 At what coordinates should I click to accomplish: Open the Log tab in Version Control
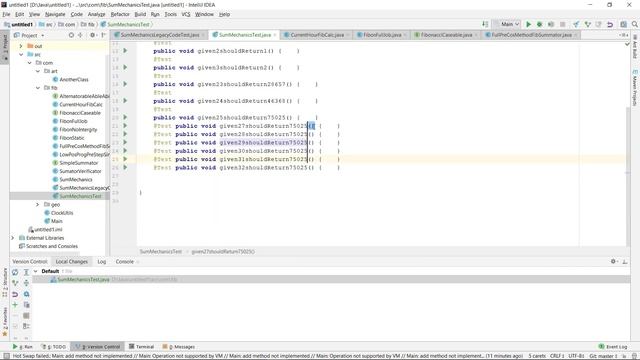(102, 262)
